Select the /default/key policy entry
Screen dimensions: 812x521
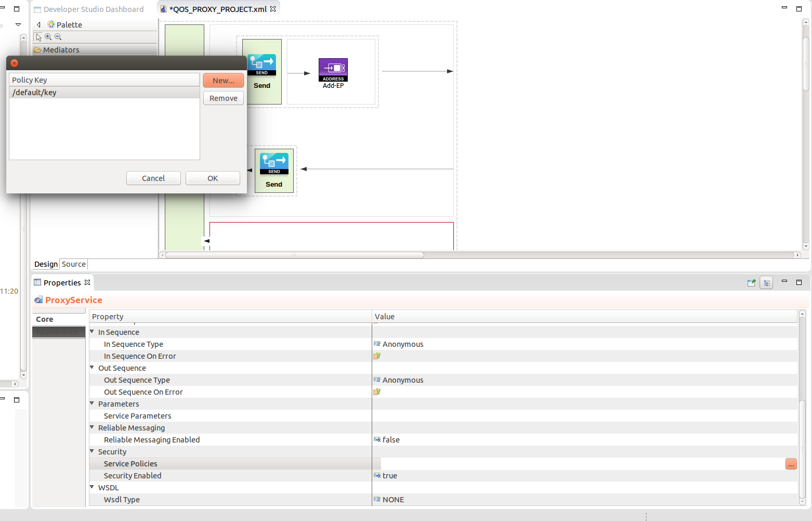(x=34, y=92)
